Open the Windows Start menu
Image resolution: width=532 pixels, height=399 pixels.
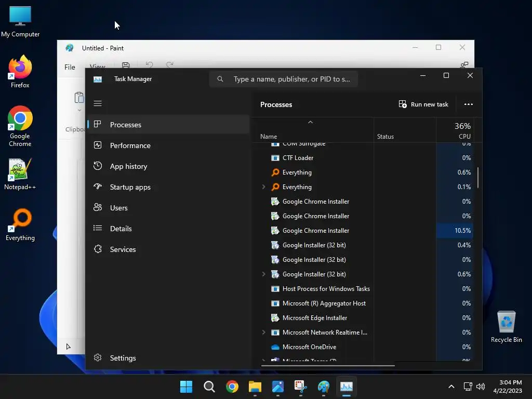pyautogui.click(x=186, y=387)
